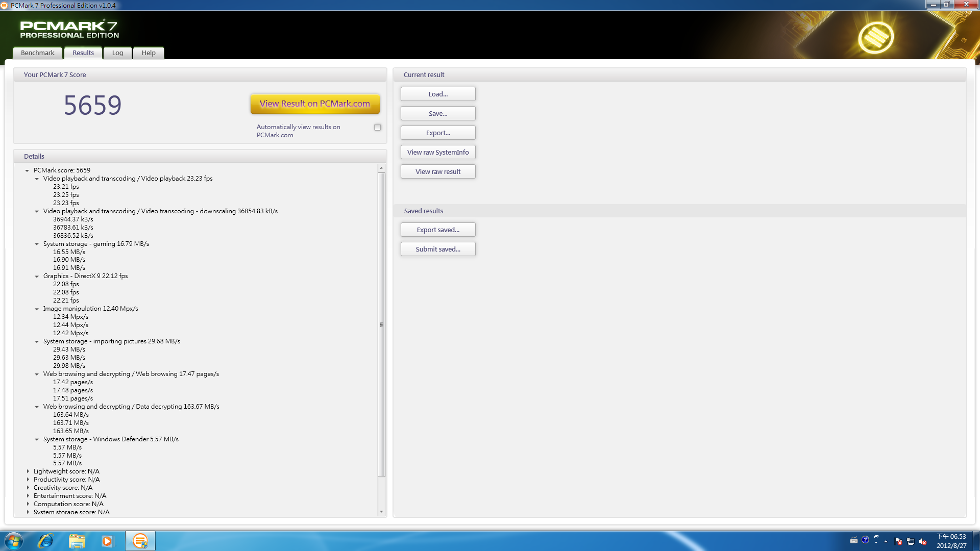Viewport: 980px width, 551px height.
Task: Collapse Graphics DirectX 9 node
Action: point(37,276)
